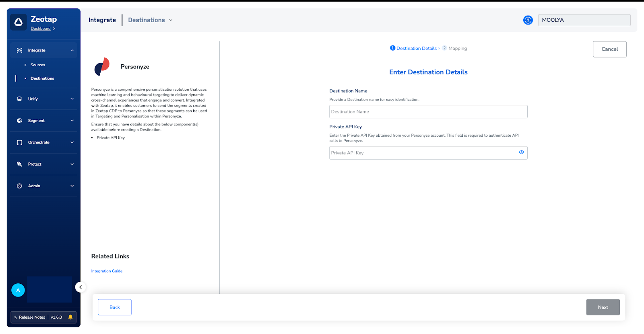Open Sources in the sidebar
The width and height of the screenshot is (644, 334).
pyautogui.click(x=38, y=65)
